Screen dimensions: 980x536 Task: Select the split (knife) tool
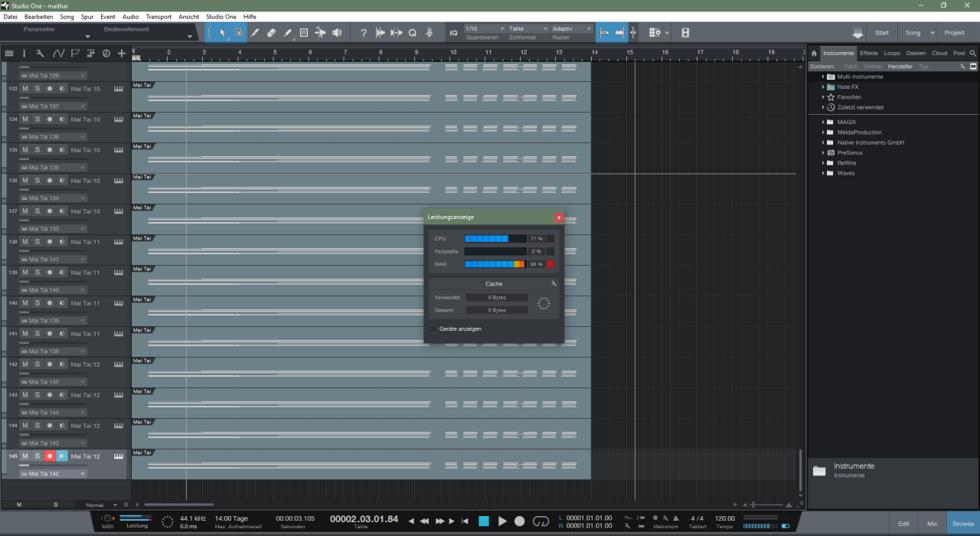[255, 33]
